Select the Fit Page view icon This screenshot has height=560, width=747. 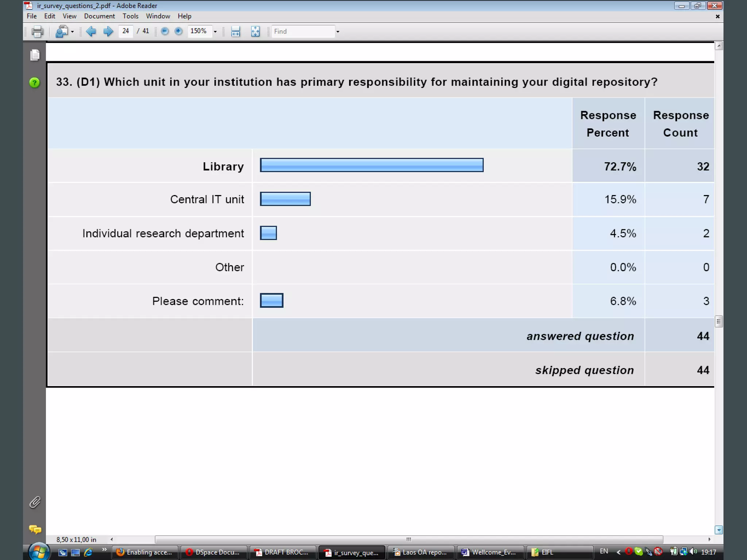click(x=255, y=32)
